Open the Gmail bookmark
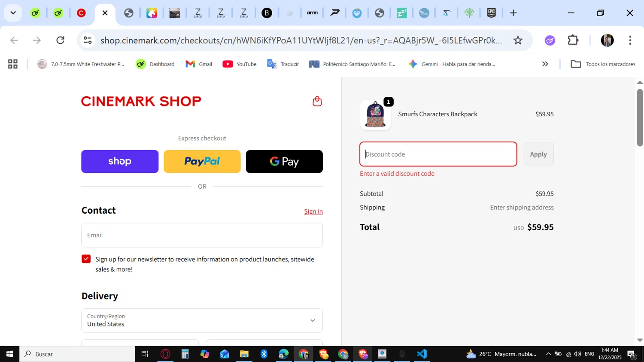644x362 pixels. (x=199, y=64)
